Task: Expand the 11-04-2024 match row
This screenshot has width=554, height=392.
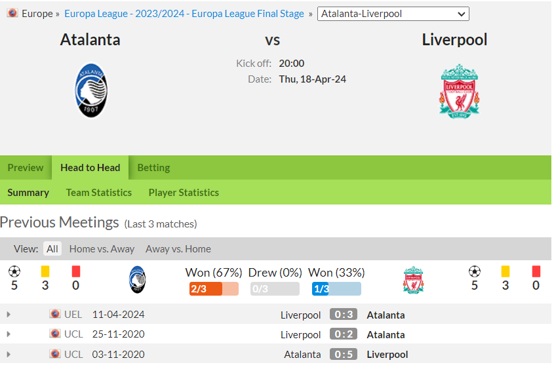Action: coord(9,314)
